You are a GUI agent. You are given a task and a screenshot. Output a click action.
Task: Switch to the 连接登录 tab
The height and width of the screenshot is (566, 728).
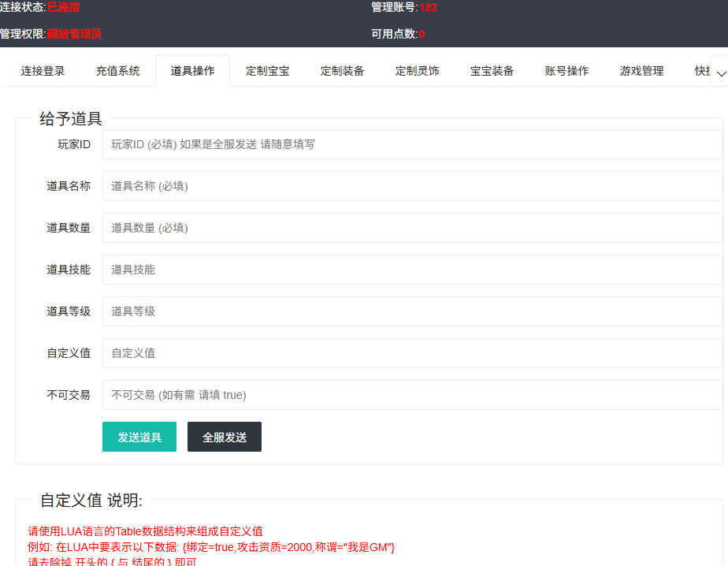coord(43,71)
